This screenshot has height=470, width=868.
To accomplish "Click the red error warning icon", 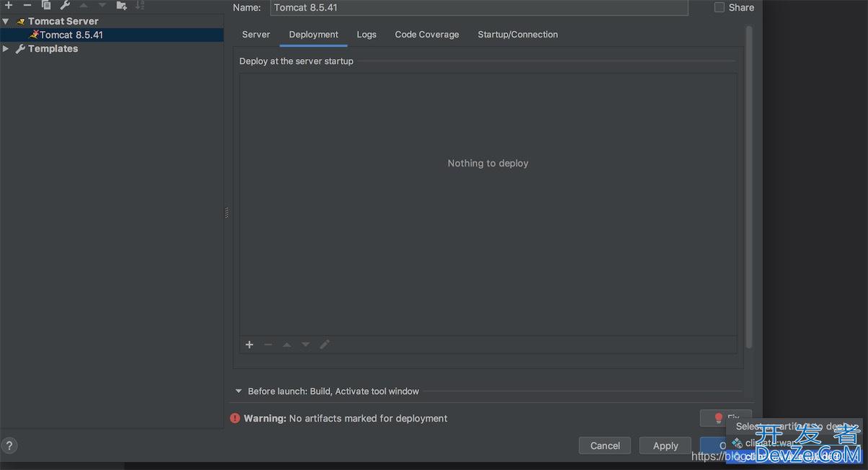I will tap(235, 418).
